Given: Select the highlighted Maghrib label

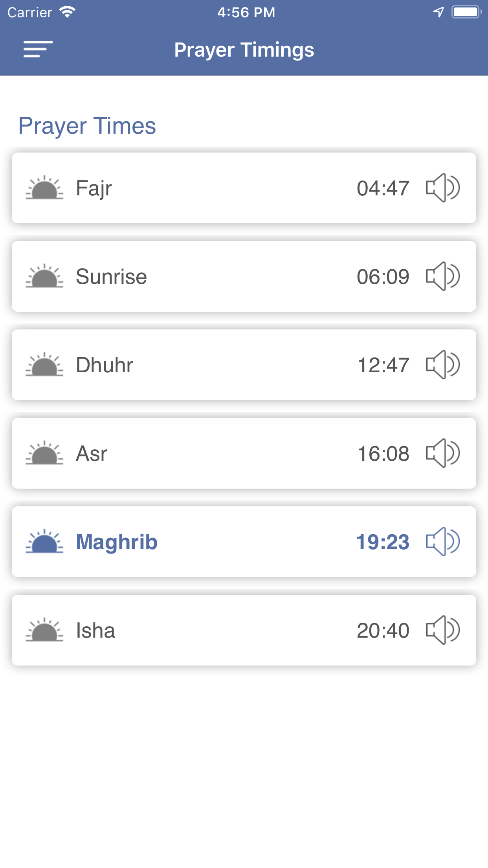Looking at the screenshot, I should click(117, 542).
